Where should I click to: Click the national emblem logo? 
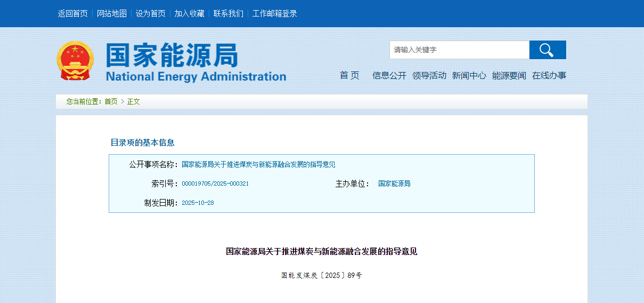click(75, 61)
